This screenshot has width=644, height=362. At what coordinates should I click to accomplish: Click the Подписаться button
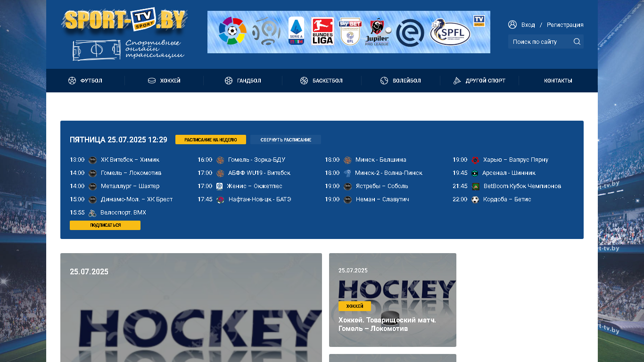click(x=105, y=225)
